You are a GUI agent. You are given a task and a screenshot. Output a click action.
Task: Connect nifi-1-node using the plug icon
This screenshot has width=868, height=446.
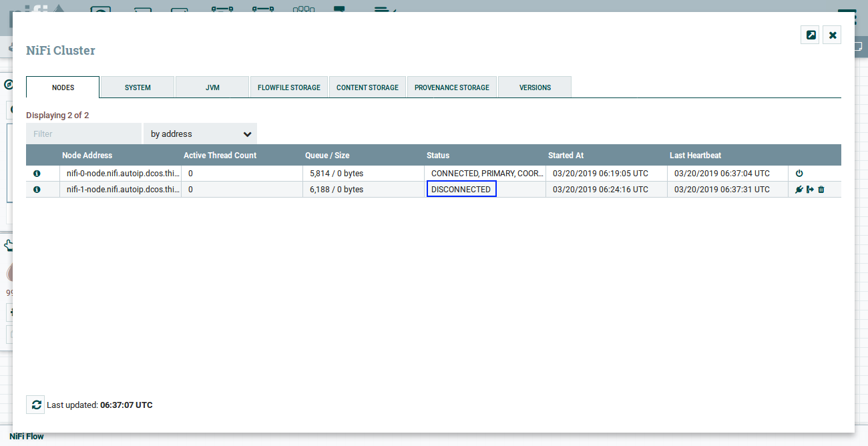[x=799, y=190]
